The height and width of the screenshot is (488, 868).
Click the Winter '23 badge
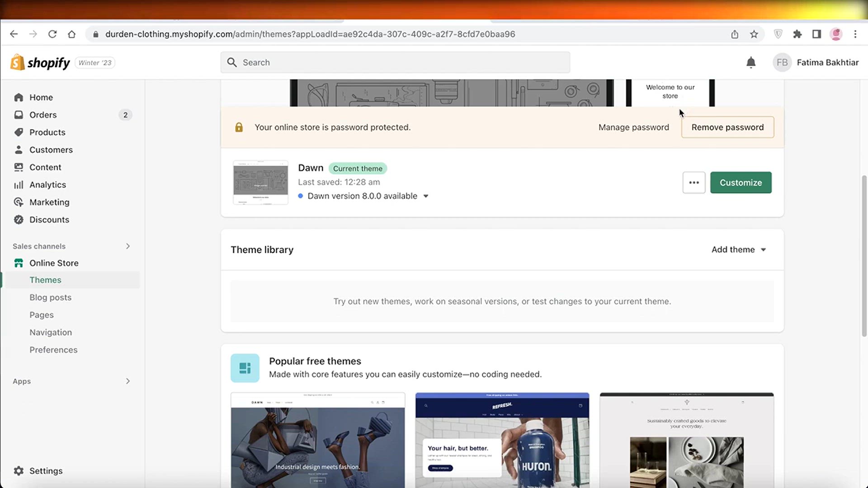[95, 63]
